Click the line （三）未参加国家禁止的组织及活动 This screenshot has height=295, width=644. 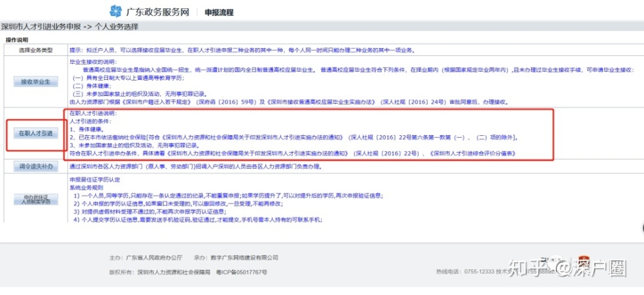coord(142,93)
